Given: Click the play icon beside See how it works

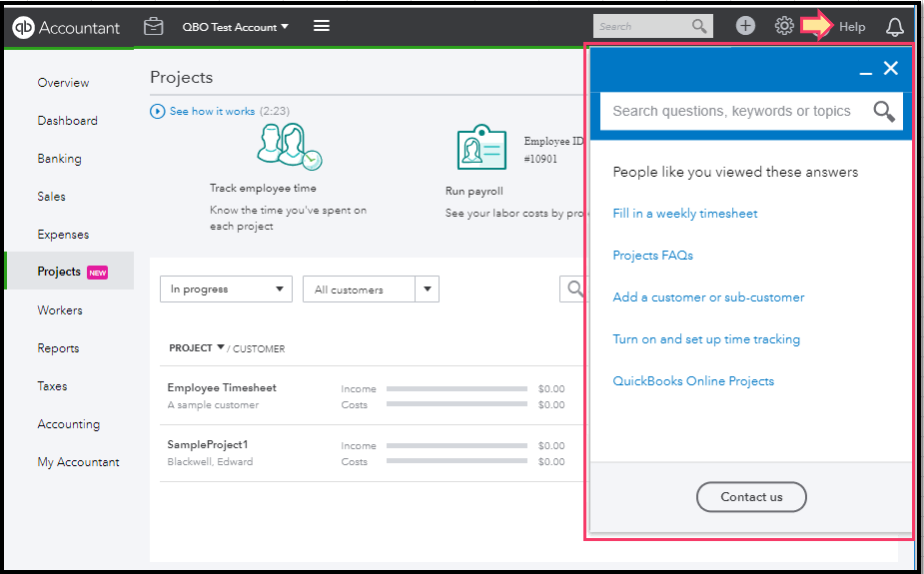Looking at the screenshot, I should (158, 111).
